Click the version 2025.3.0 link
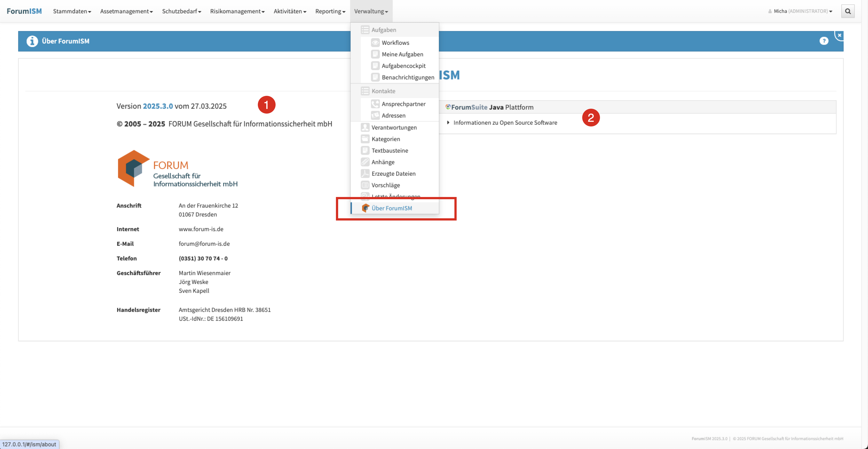This screenshot has height=449, width=868. click(x=158, y=106)
